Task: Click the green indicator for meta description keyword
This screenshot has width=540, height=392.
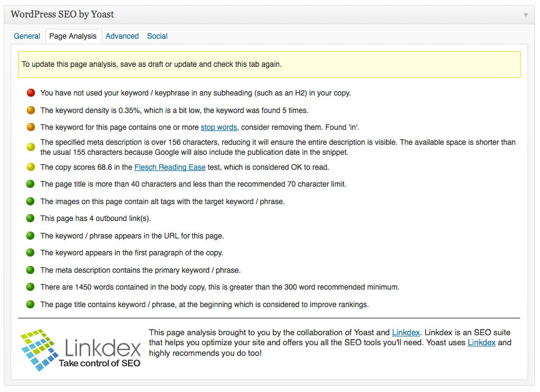Action: tap(31, 270)
